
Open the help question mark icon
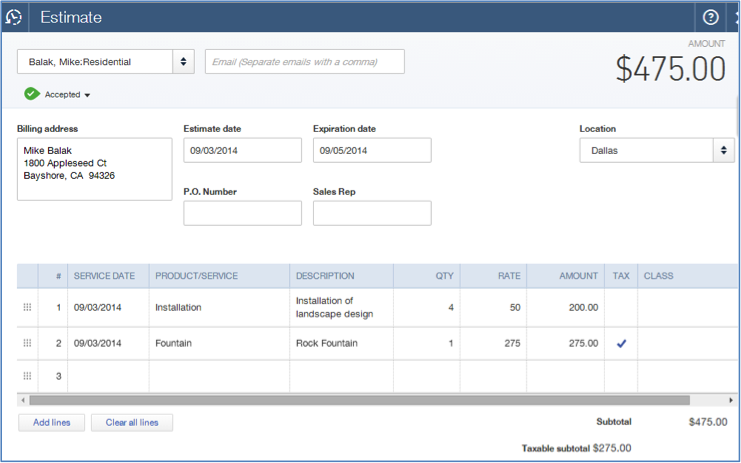tap(710, 17)
